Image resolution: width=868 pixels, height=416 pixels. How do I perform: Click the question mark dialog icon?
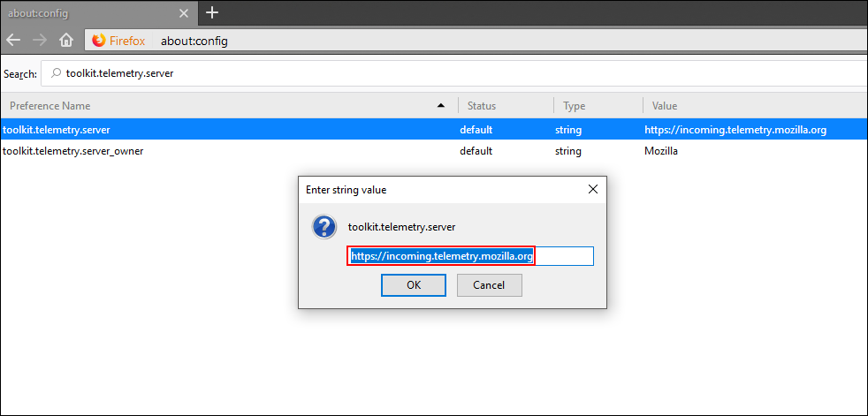[x=324, y=227]
